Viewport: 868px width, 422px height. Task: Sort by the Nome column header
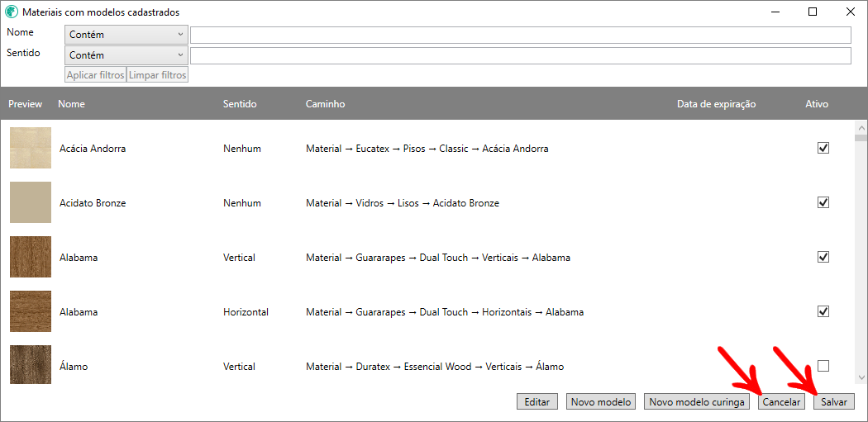[71, 104]
